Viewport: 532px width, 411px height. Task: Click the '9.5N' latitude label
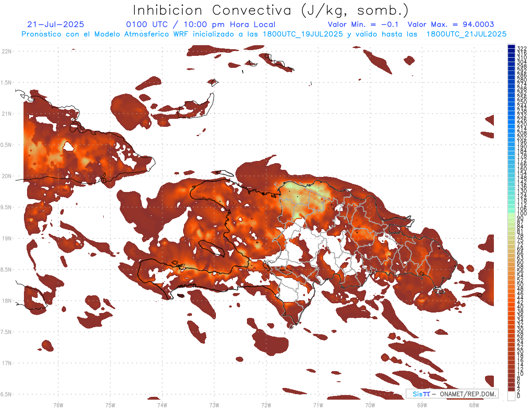pos(6,207)
